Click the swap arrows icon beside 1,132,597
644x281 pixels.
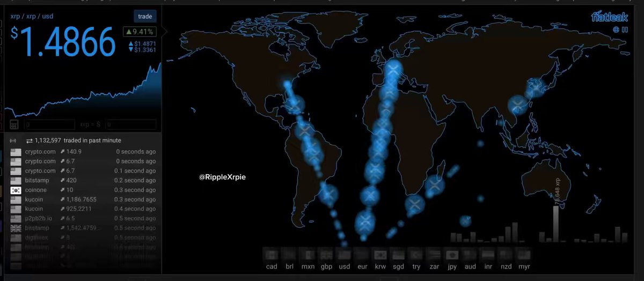point(30,140)
